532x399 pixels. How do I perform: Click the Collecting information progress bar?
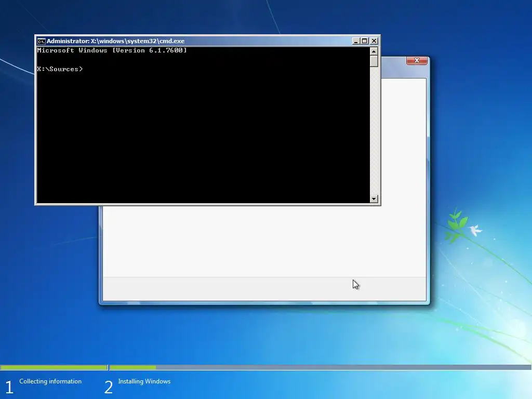pyautogui.click(x=54, y=367)
